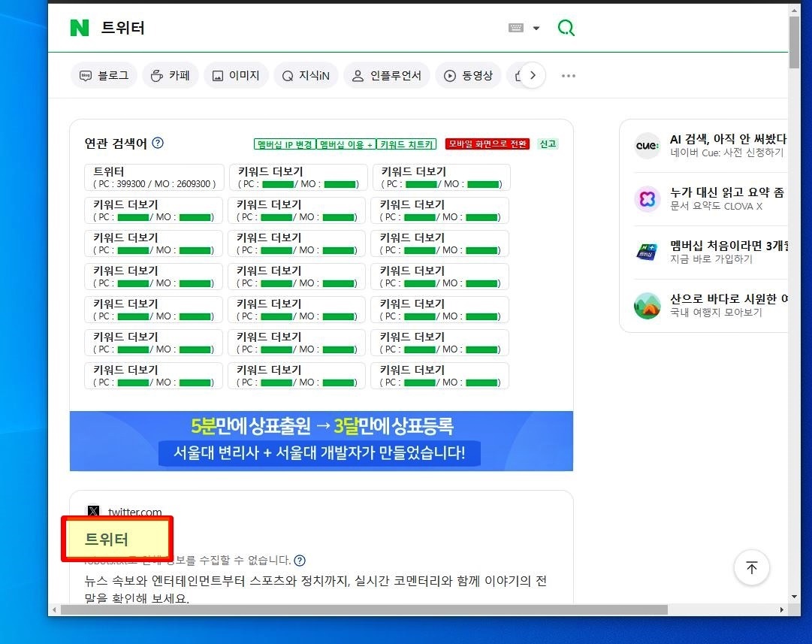Viewport: 812px width, 644px height.
Task: Open the three-dot more options menu
Action: 568,76
